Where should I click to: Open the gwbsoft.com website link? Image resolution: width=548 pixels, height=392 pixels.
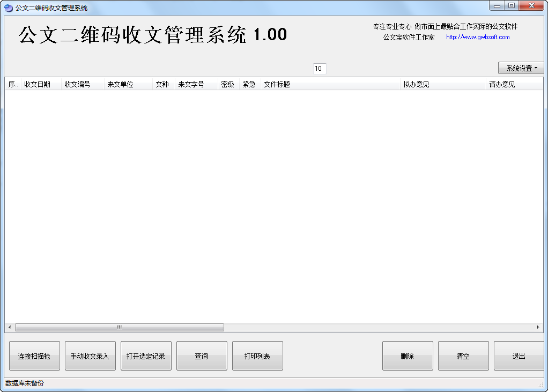coord(478,37)
